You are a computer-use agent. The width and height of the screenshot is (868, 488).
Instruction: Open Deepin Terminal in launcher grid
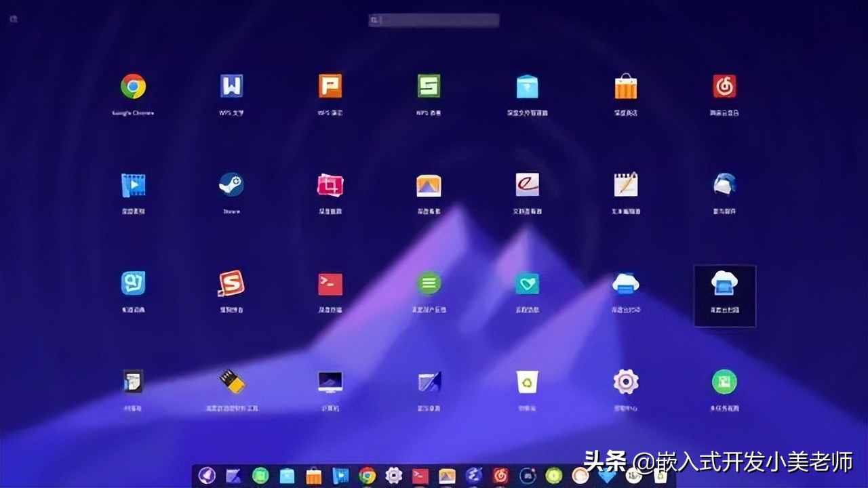[x=330, y=284]
